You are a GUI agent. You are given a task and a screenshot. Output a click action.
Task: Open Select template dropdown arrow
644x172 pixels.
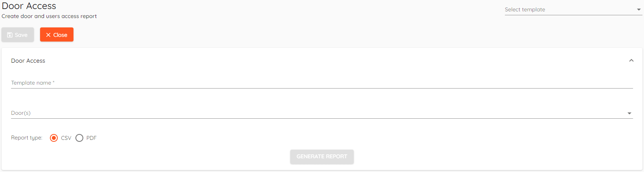[639, 9]
